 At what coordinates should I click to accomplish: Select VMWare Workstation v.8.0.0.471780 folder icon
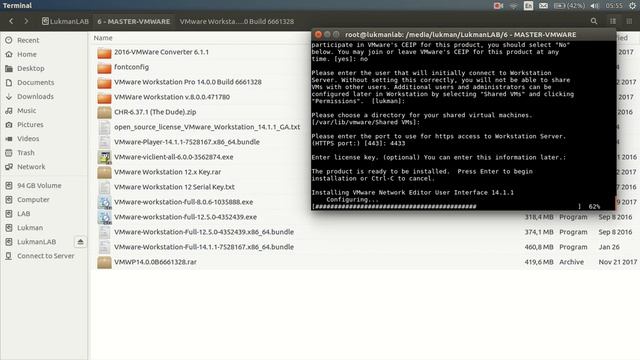[104, 98]
